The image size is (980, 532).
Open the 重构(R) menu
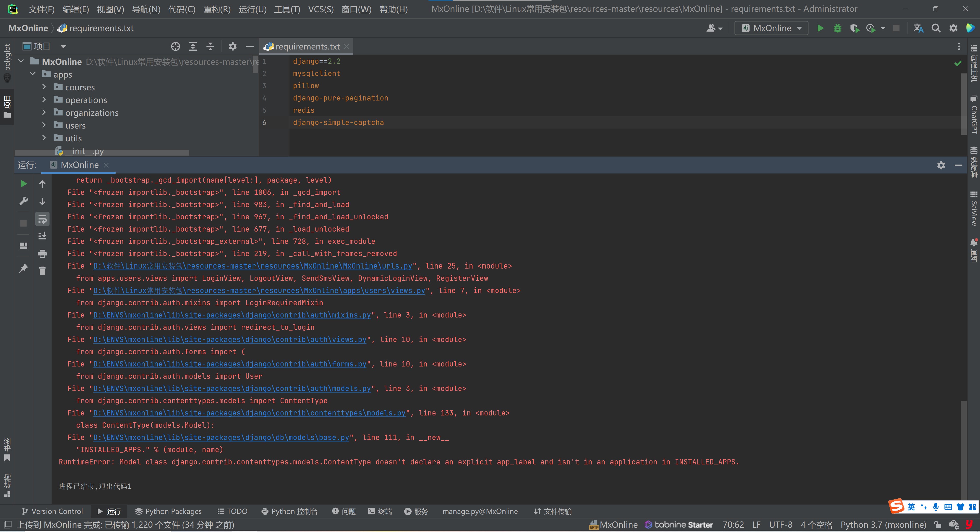[x=217, y=9]
